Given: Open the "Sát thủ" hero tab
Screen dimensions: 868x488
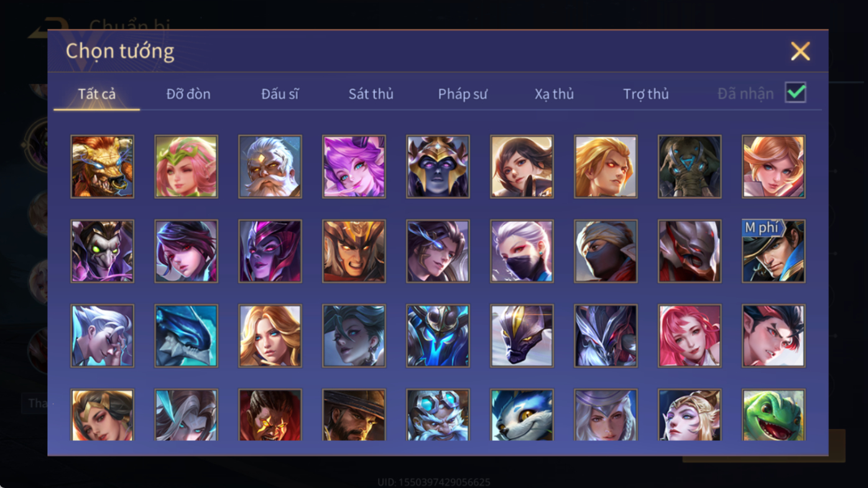Looking at the screenshot, I should pyautogui.click(x=371, y=94).
